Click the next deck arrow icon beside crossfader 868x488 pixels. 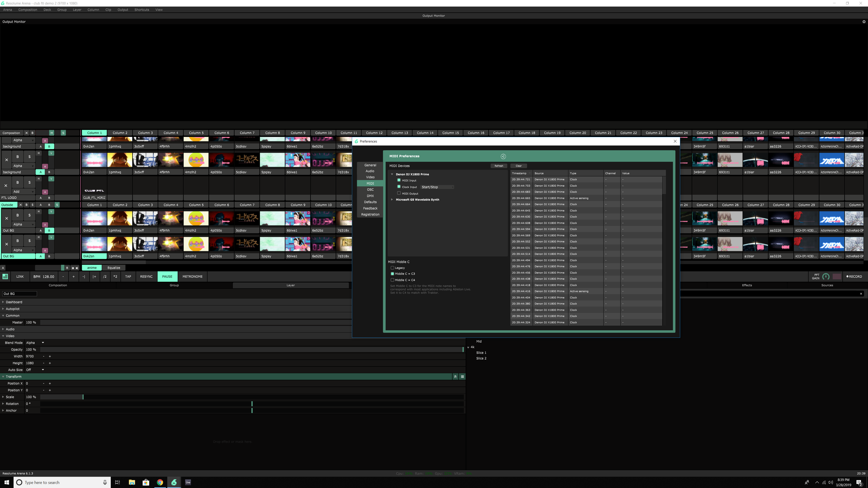(77, 268)
